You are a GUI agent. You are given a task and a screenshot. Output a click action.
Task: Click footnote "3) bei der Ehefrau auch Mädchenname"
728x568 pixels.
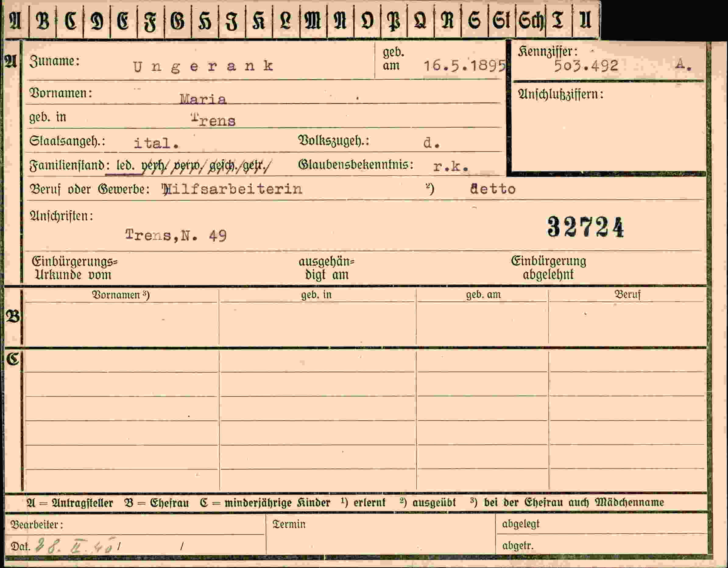567,502
